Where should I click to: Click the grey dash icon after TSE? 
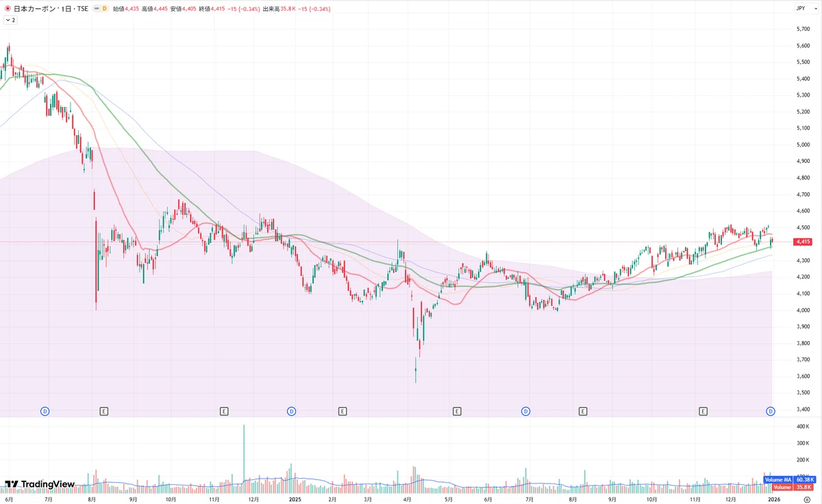pos(95,8)
